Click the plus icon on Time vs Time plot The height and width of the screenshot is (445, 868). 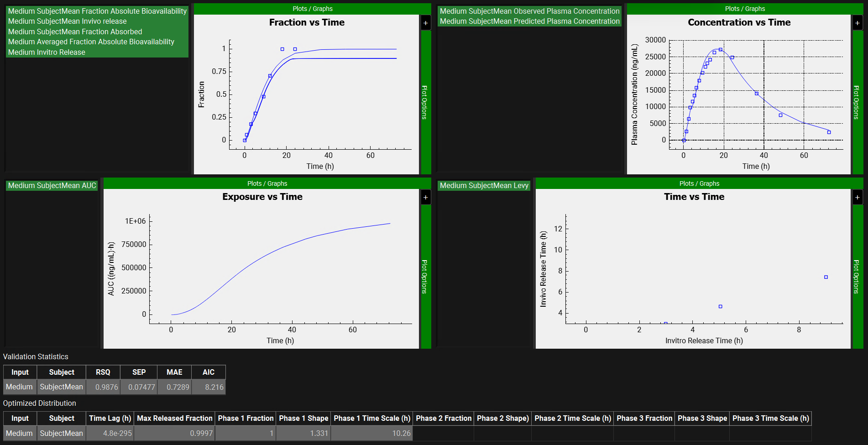pos(857,197)
